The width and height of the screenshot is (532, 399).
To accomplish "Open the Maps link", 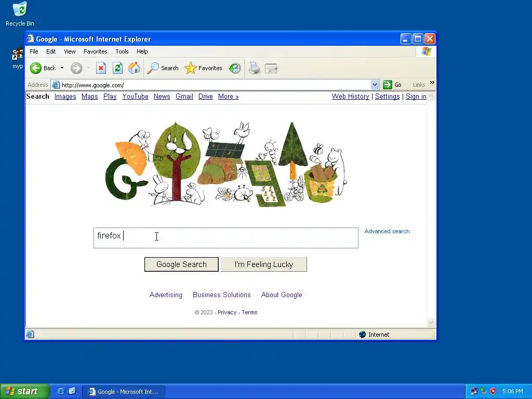I will coord(89,96).
